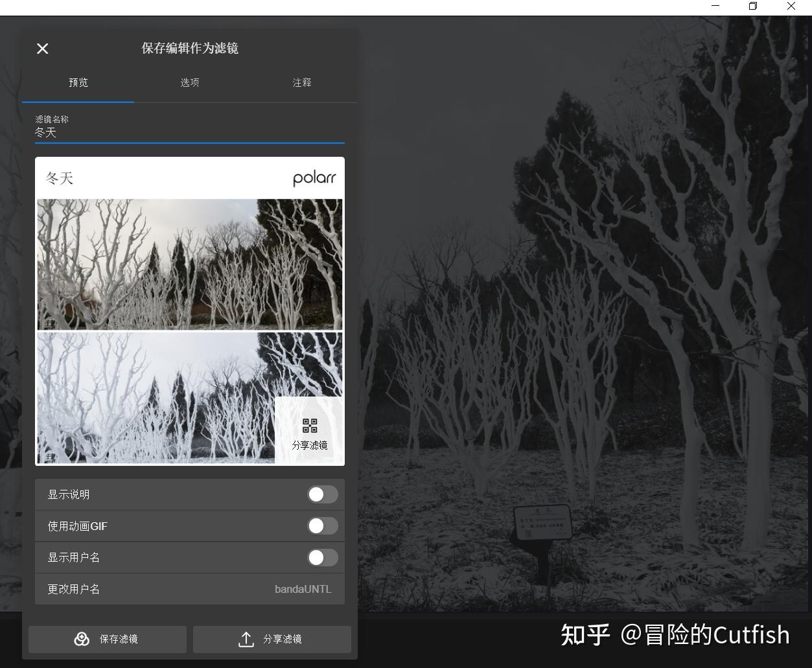This screenshot has height=668, width=812.
Task: Click the 分享滤镜 upload button
Action: (272, 639)
